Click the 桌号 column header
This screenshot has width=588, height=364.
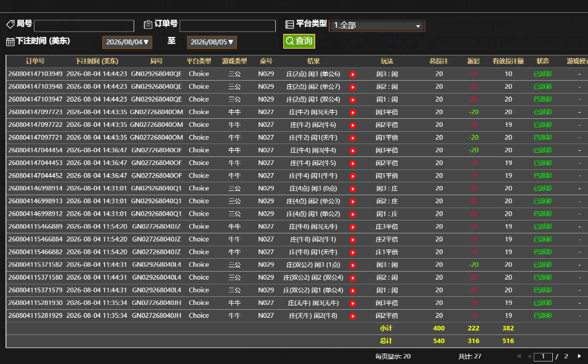pos(266,61)
